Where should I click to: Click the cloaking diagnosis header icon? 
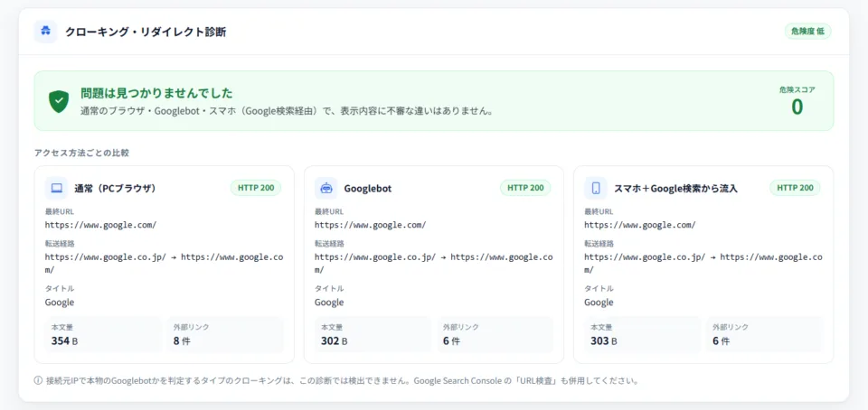click(x=45, y=32)
